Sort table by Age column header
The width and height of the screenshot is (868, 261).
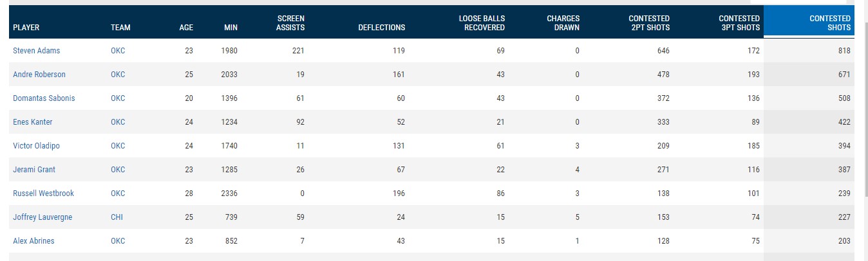coord(186,28)
